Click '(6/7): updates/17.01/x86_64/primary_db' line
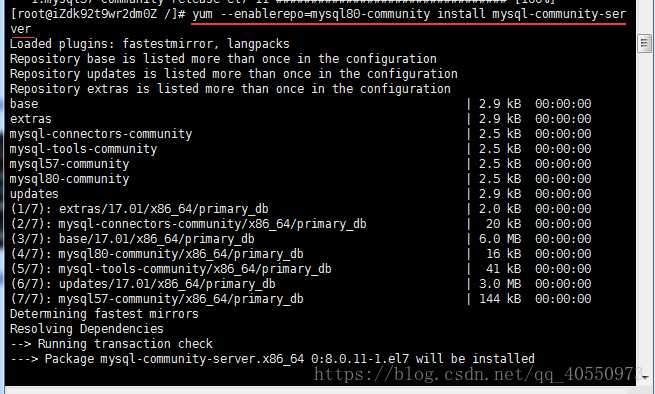This screenshot has height=394, width=655. tap(142, 284)
